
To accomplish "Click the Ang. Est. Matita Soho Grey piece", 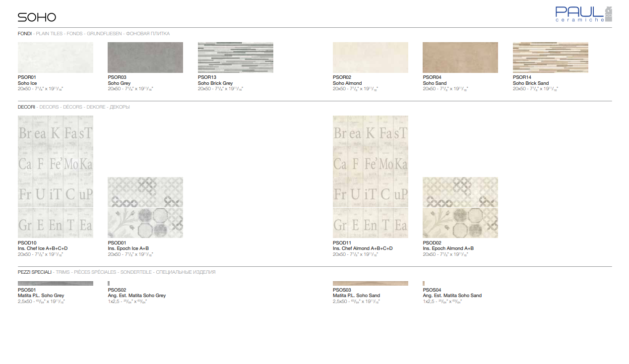I will (109, 284).
